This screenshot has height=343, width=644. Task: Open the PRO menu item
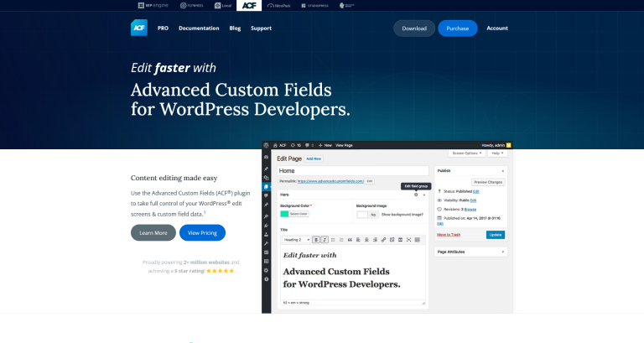tap(163, 28)
